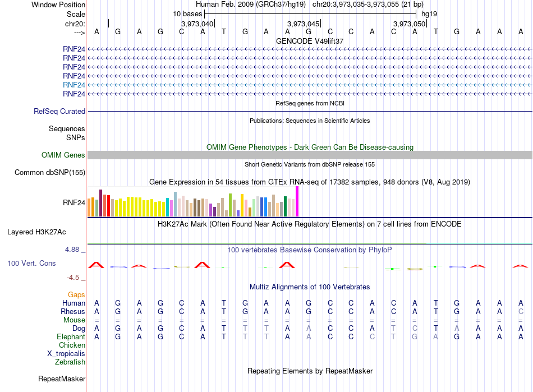Click the Common dbSNP(155) label
This screenshot has width=533, height=392.
click(x=50, y=173)
